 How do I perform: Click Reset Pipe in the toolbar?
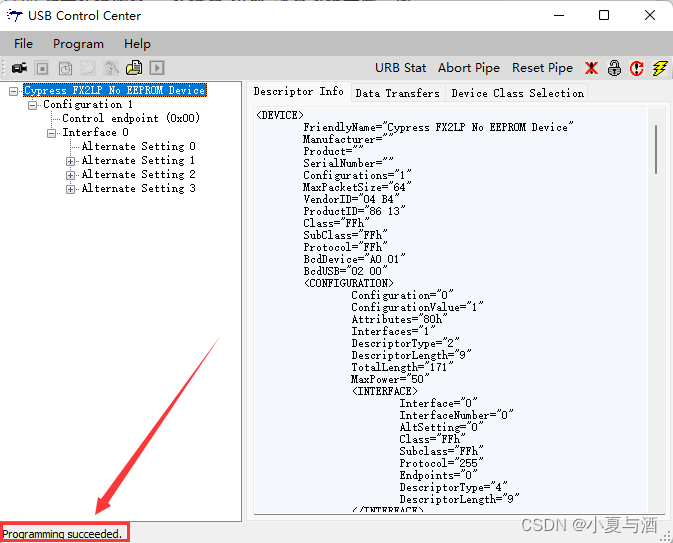click(542, 68)
